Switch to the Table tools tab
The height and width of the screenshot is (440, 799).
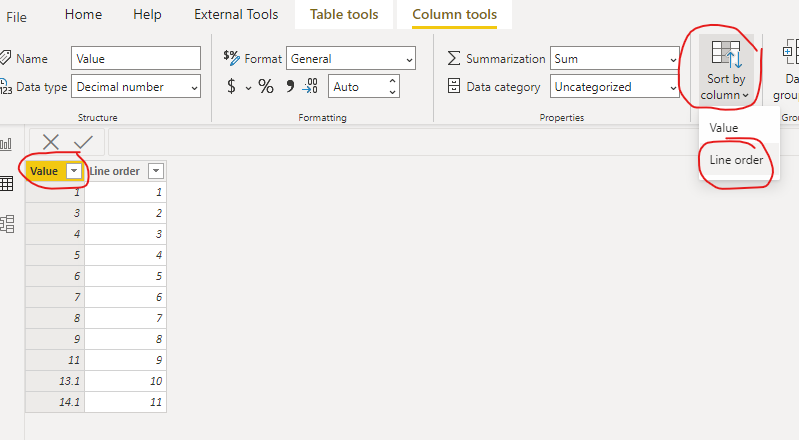[x=344, y=14]
